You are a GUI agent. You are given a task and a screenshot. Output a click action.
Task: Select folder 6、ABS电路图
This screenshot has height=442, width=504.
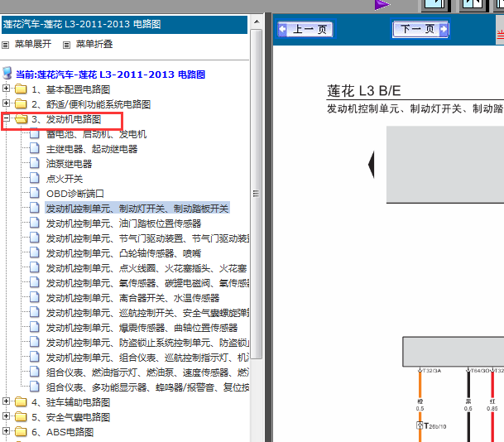(x=62, y=432)
